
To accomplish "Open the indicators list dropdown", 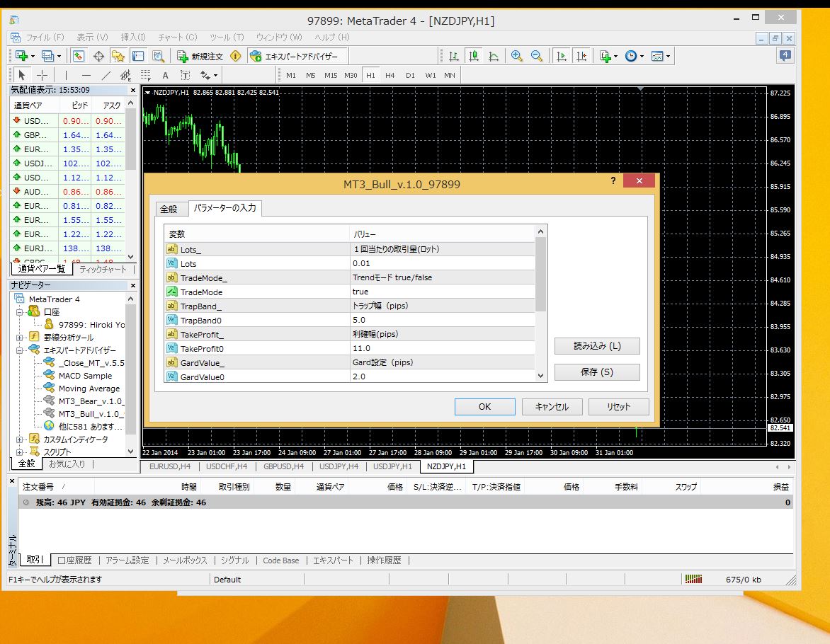I will point(608,56).
